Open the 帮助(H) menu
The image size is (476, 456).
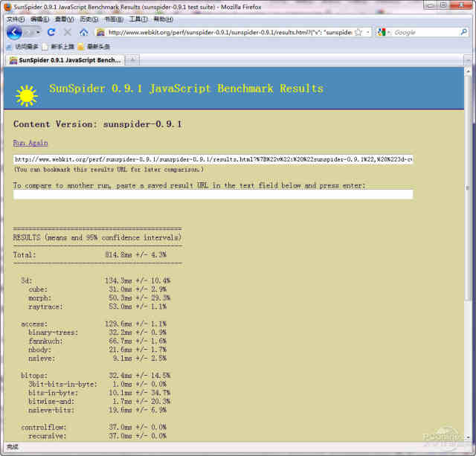click(x=164, y=19)
